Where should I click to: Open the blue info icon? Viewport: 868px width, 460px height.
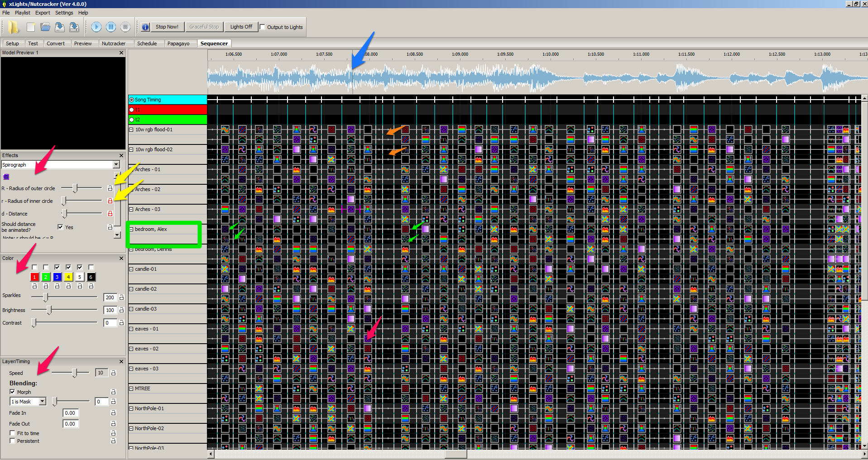tap(145, 27)
